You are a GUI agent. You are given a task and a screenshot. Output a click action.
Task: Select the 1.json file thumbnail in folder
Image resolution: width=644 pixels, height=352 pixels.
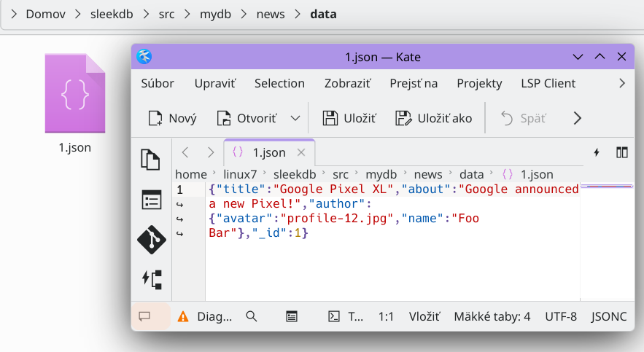[x=75, y=95]
